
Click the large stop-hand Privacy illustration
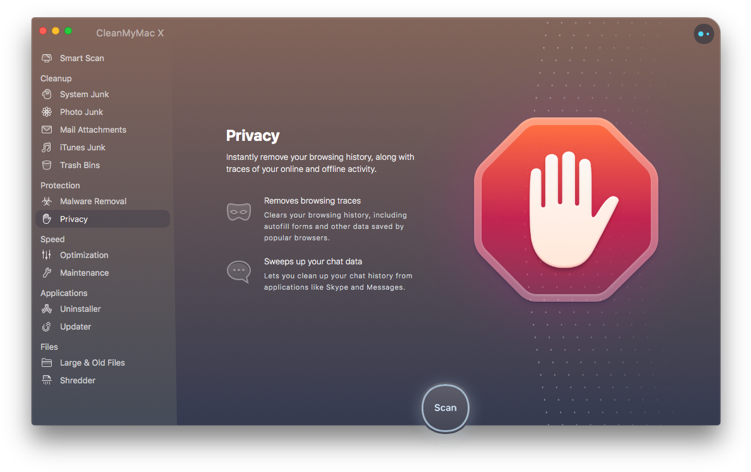pyautogui.click(x=566, y=210)
